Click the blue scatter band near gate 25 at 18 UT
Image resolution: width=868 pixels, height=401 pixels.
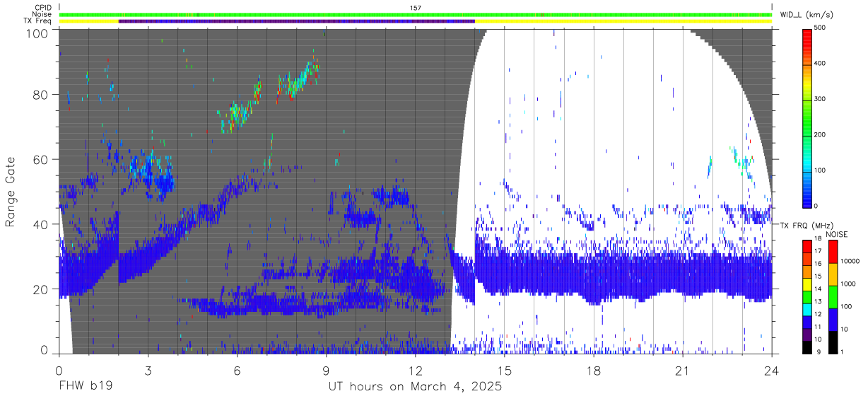pyautogui.click(x=594, y=277)
